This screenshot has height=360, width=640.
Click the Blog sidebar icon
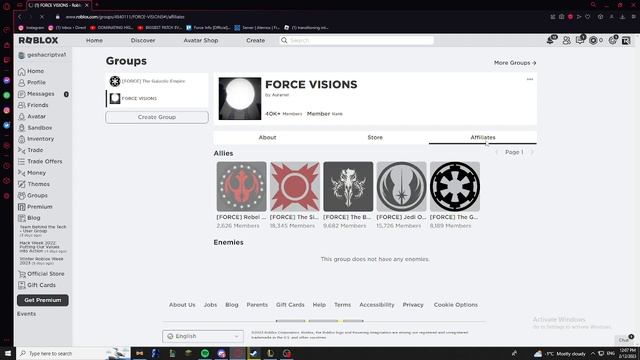22,218
